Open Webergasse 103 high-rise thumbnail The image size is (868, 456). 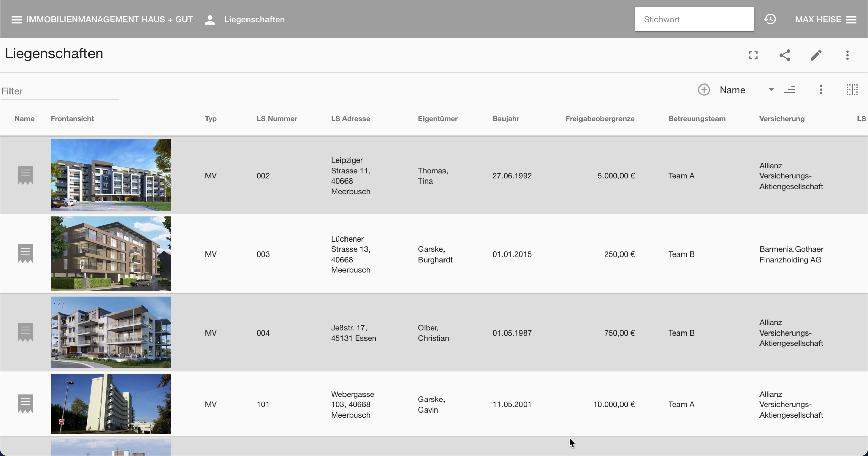click(x=111, y=404)
